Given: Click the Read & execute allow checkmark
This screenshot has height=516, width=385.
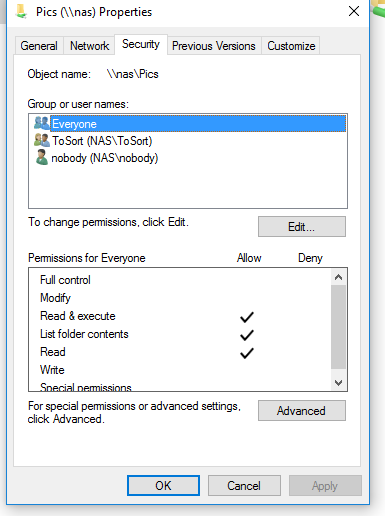Looking at the screenshot, I should tap(247, 317).
